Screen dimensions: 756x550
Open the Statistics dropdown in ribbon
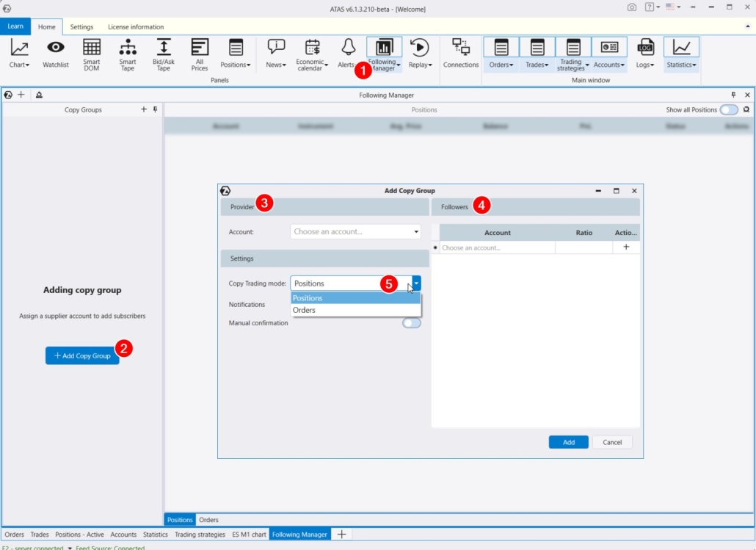pos(681,54)
